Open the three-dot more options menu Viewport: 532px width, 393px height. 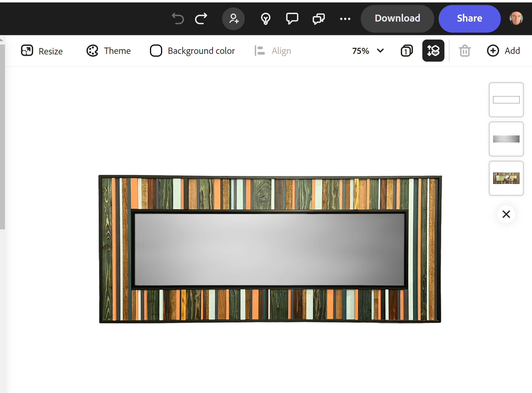pyautogui.click(x=345, y=19)
